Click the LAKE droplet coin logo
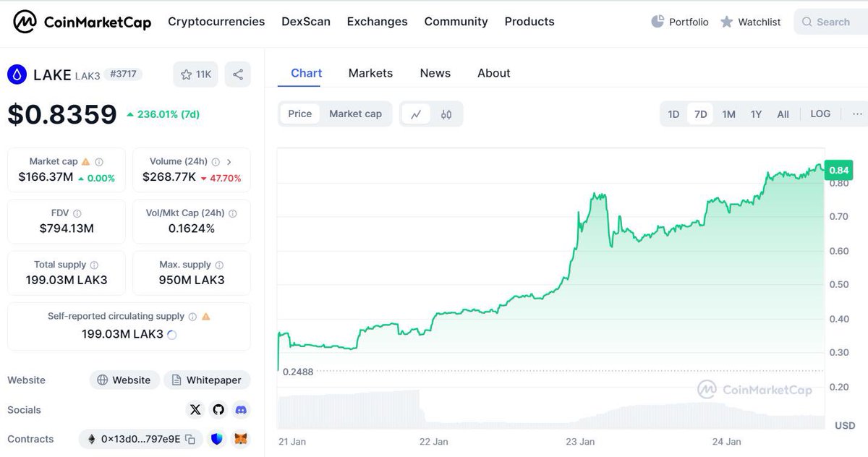The height and width of the screenshot is (457, 868). [17, 74]
